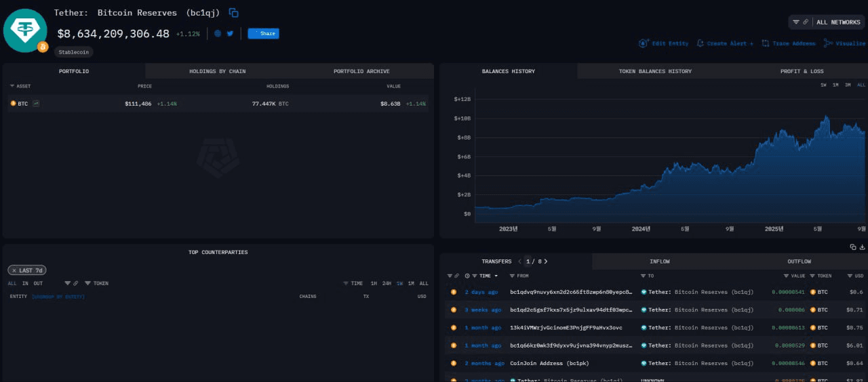Click the Tether entity logo
Screen dimensions: 868x382
point(25,30)
